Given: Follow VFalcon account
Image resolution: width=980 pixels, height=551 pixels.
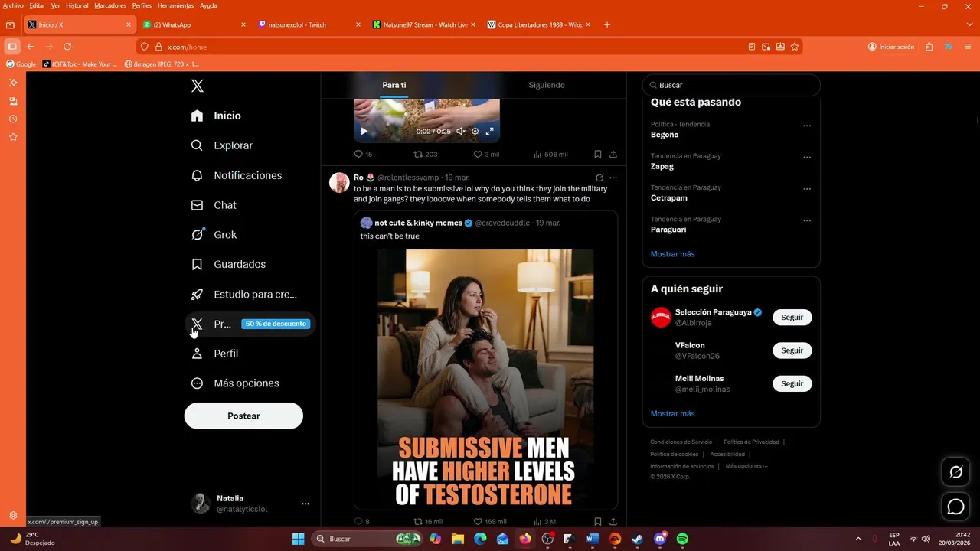Looking at the screenshot, I should (792, 350).
